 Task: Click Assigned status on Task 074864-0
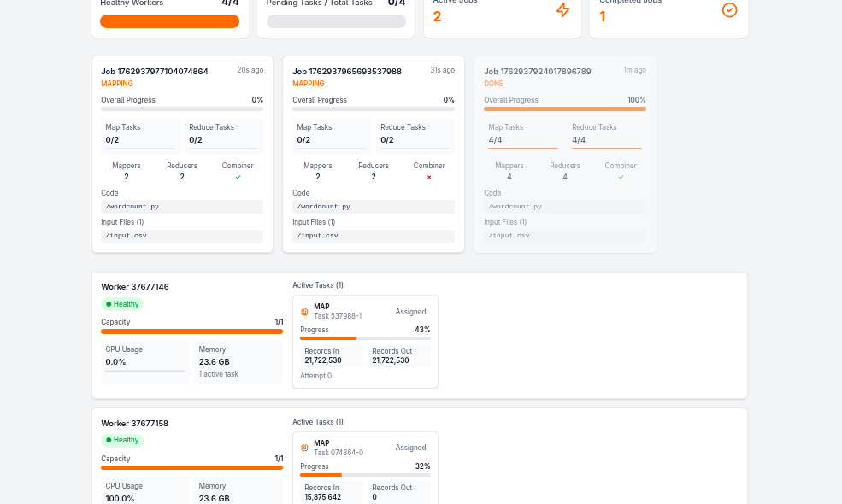410,448
